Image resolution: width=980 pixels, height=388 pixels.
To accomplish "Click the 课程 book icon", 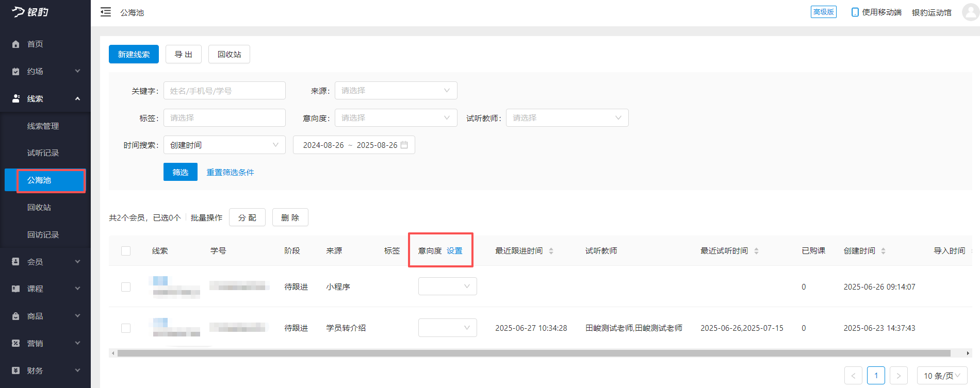I will pyautogui.click(x=16, y=289).
